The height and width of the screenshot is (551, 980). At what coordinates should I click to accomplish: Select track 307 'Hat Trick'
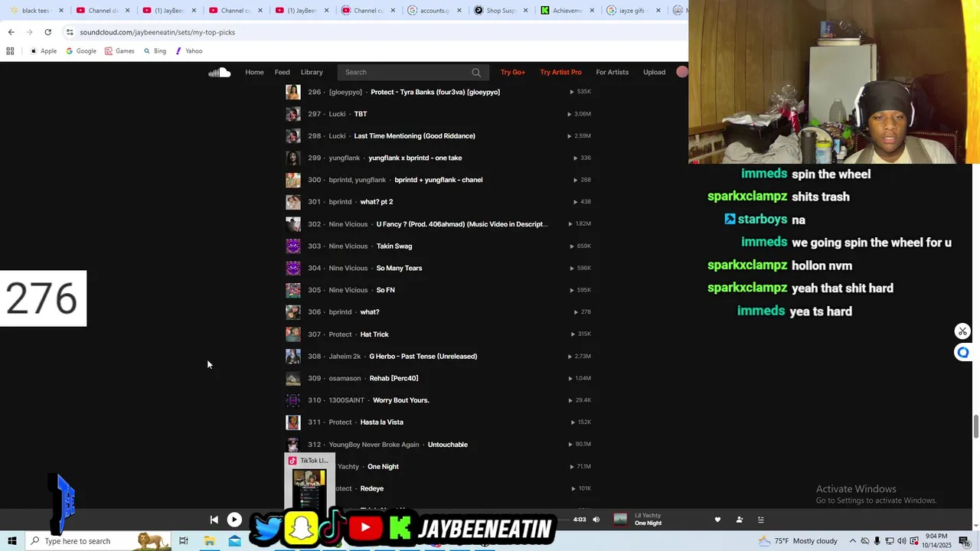374,334
